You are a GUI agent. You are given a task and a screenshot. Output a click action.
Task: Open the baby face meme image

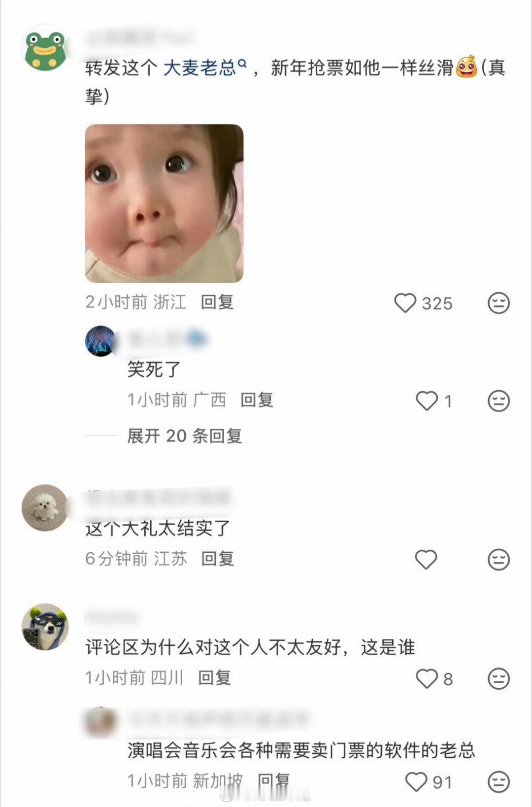(164, 203)
